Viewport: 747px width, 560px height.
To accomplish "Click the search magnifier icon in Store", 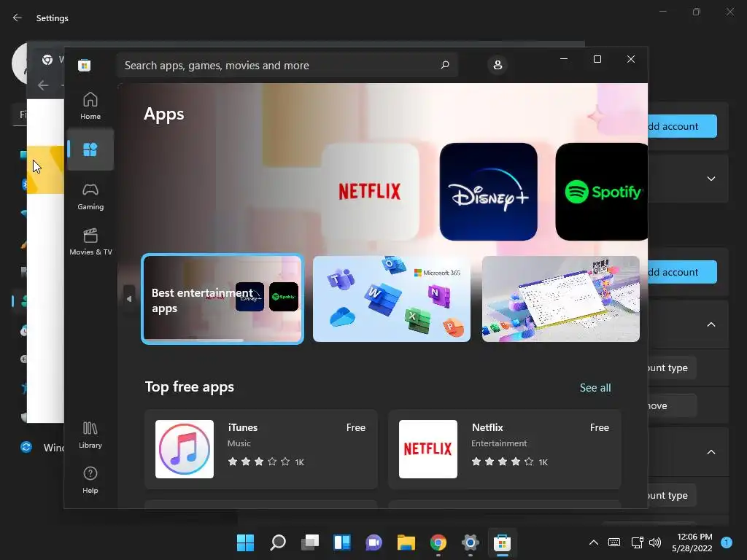I will (445, 65).
